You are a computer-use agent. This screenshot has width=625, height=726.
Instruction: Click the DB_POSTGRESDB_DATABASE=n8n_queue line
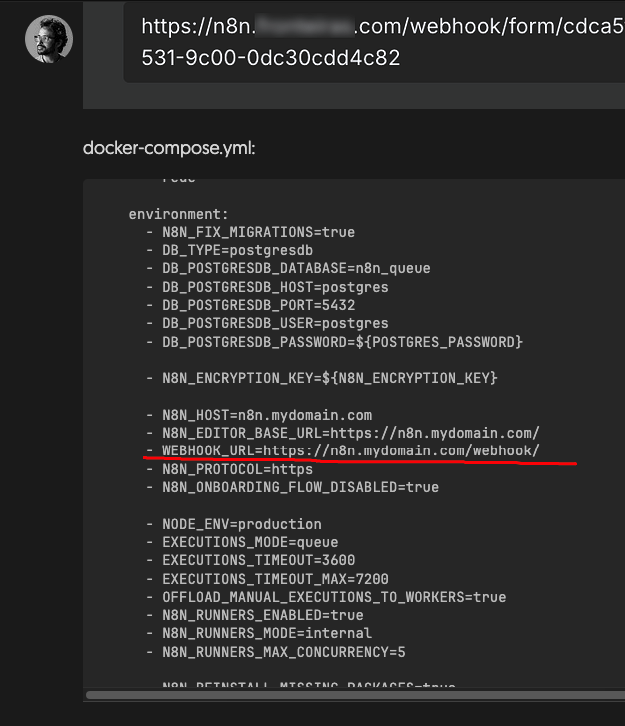click(x=296, y=268)
